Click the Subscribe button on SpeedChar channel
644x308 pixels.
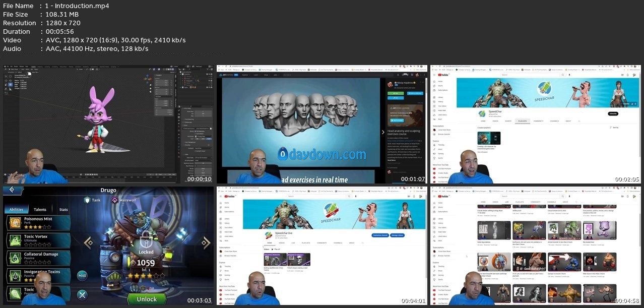coord(613,114)
